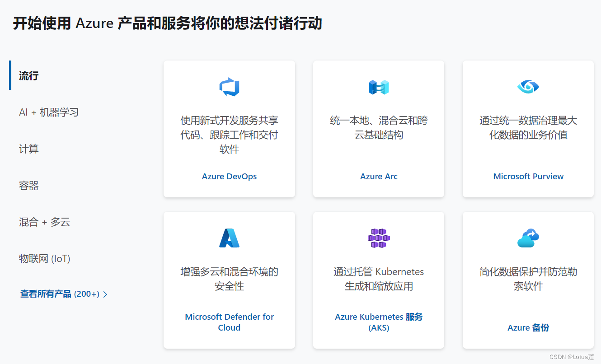Screen dimensions: 601x364
Task: Choose the 容器 tab
Action: click(x=29, y=185)
